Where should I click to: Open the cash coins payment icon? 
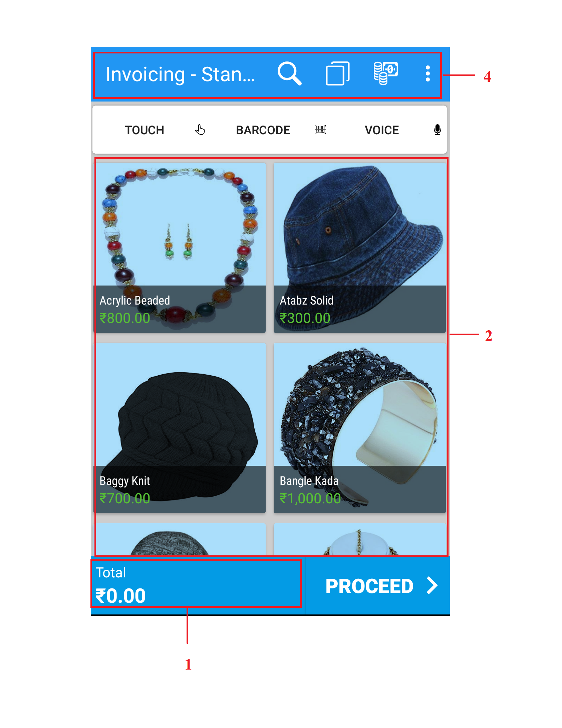coord(385,73)
